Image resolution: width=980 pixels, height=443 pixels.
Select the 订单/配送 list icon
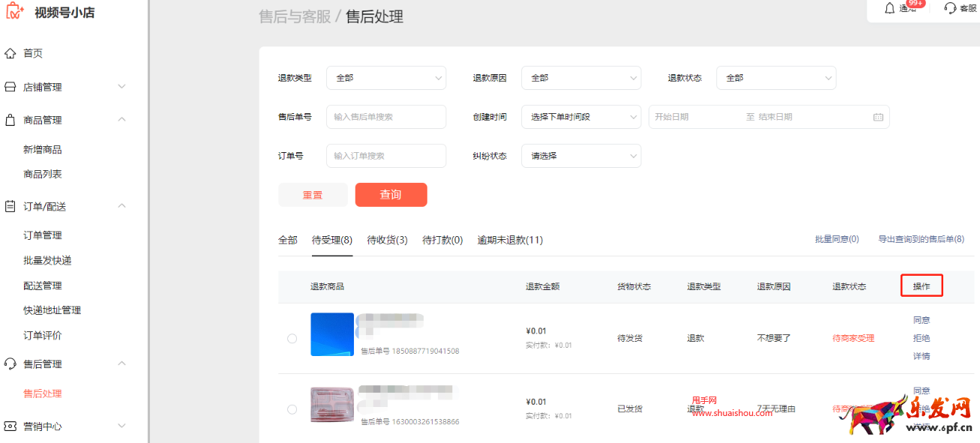(10, 205)
